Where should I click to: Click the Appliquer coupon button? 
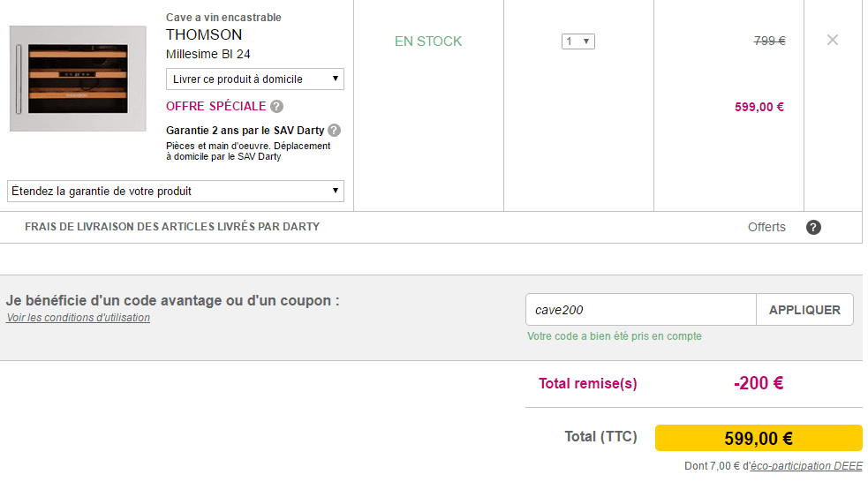[x=804, y=310]
